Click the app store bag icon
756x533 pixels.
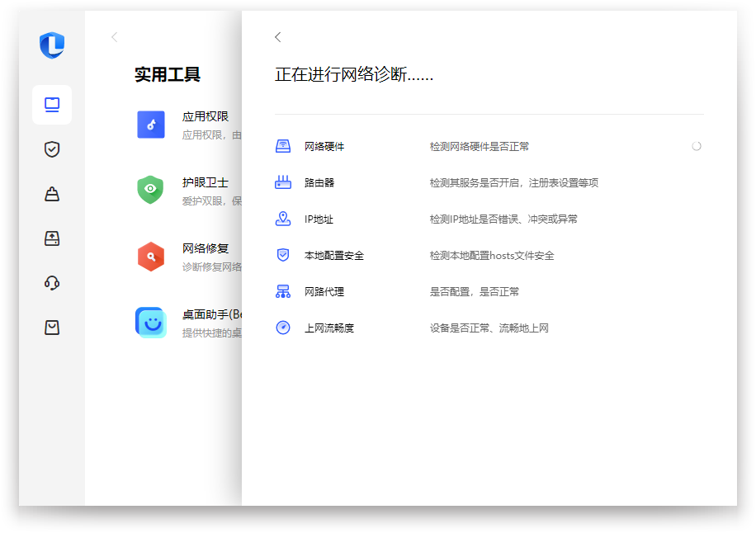click(x=51, y=327)
